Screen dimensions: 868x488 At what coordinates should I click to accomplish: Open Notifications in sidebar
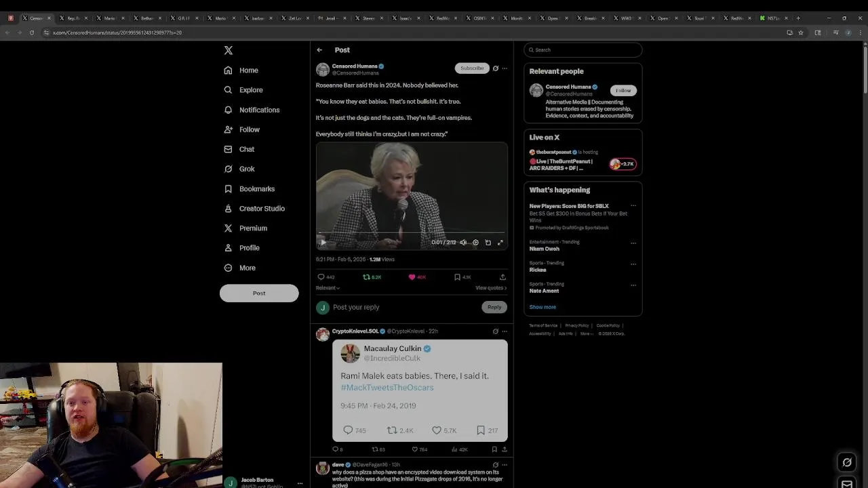click(x=252, y=110)
